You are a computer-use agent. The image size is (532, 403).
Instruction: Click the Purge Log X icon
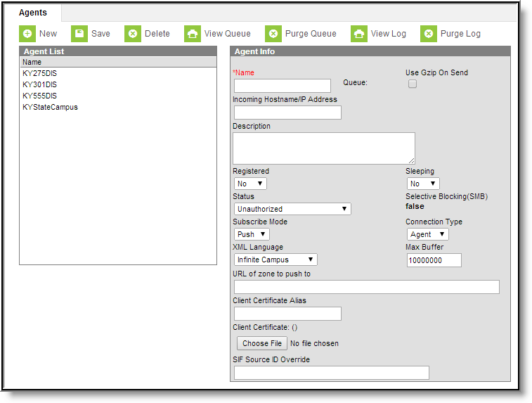[429, 34]
